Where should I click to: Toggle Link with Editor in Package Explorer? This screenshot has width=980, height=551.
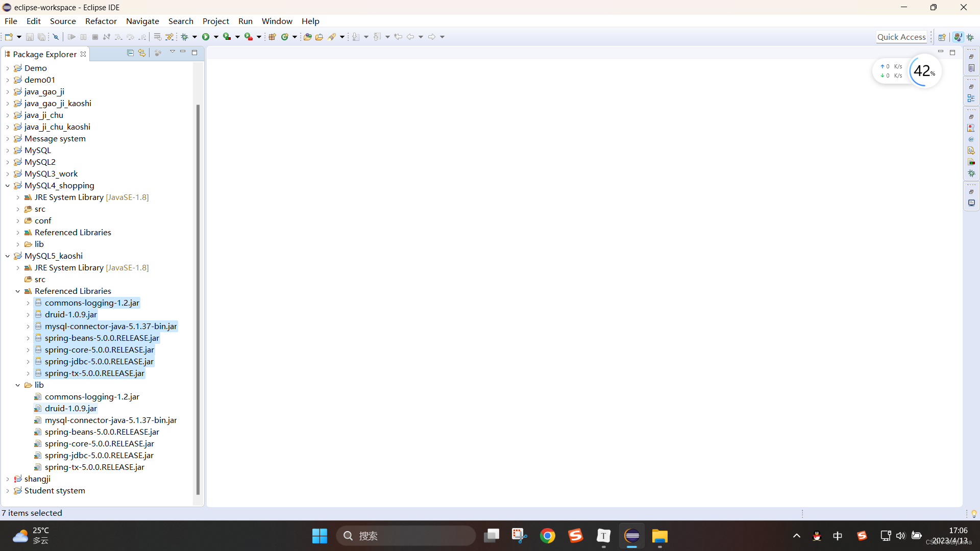click(x=142, y=53)
